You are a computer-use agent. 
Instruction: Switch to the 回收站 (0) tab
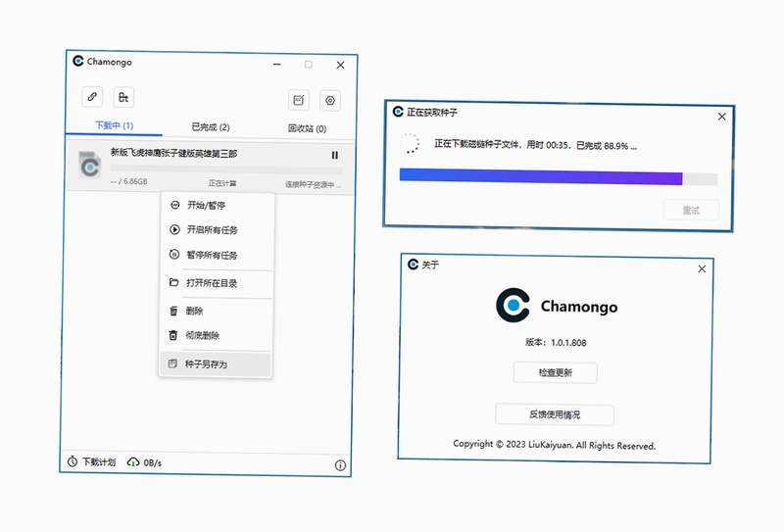(x=307, y=128)
